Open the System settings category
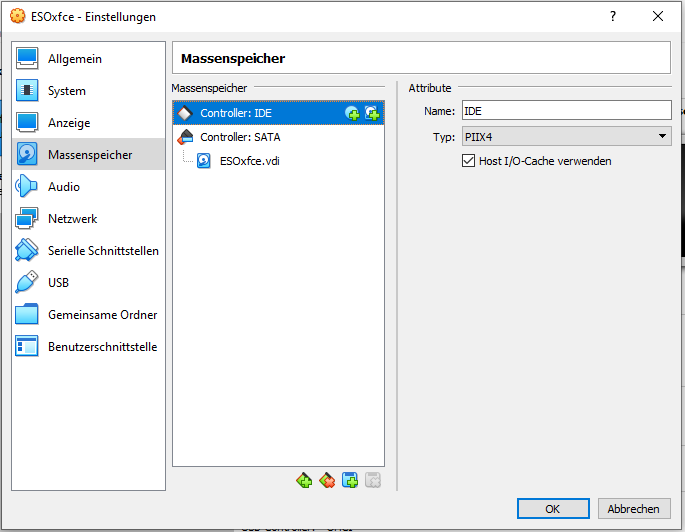 click(88, 91)
